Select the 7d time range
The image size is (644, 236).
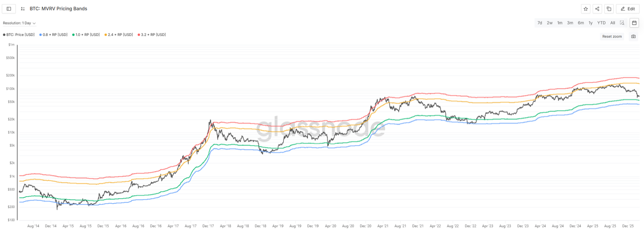tap(540, 23)
